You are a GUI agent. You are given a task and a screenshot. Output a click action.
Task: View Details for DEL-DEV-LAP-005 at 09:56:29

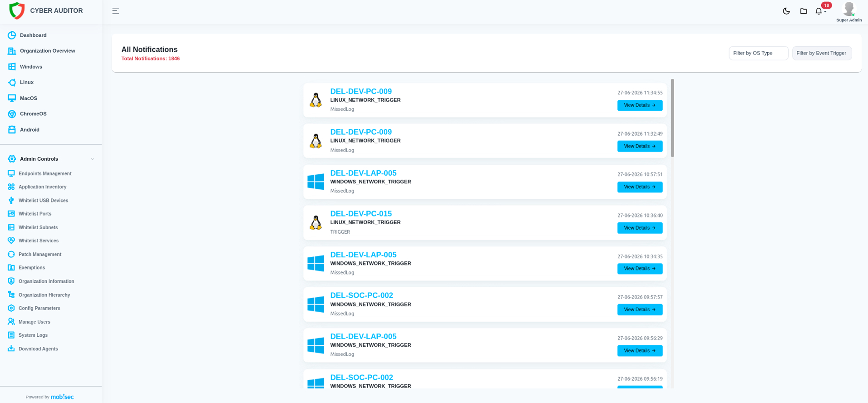(x=640, y=351)
